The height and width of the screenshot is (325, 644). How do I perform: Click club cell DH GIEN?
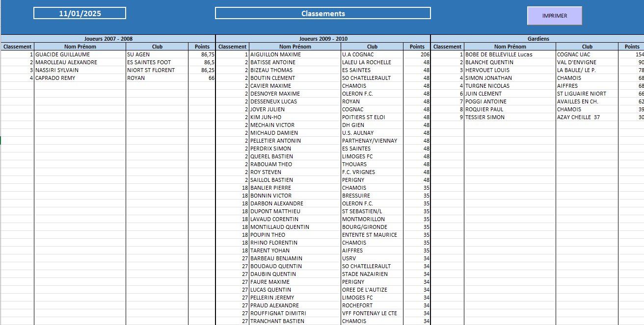click(372, 125)
